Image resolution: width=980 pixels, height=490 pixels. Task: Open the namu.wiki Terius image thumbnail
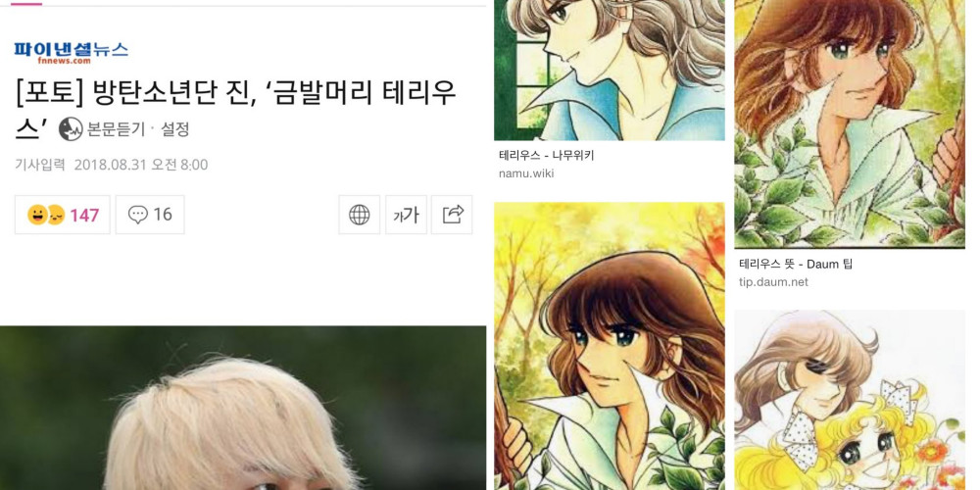point(610,70)
